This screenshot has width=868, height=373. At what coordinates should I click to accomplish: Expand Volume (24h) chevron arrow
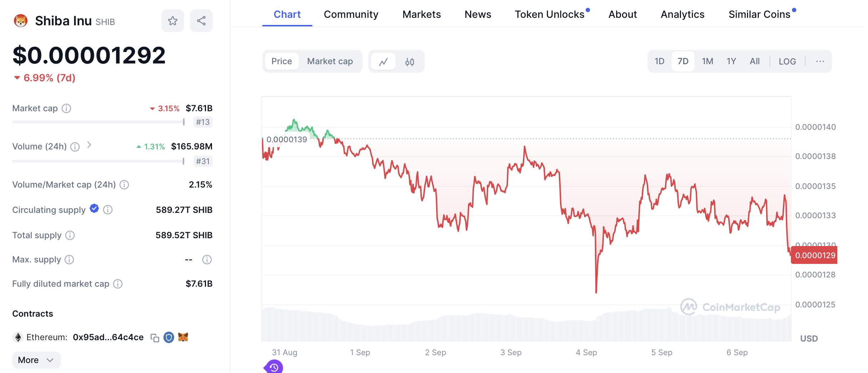click(x=89, y=145)
